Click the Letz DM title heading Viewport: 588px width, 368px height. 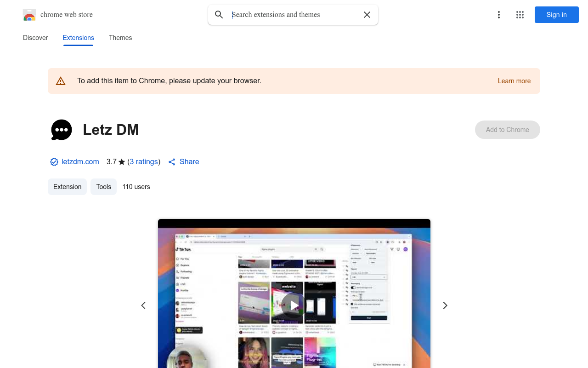(111, 130)
